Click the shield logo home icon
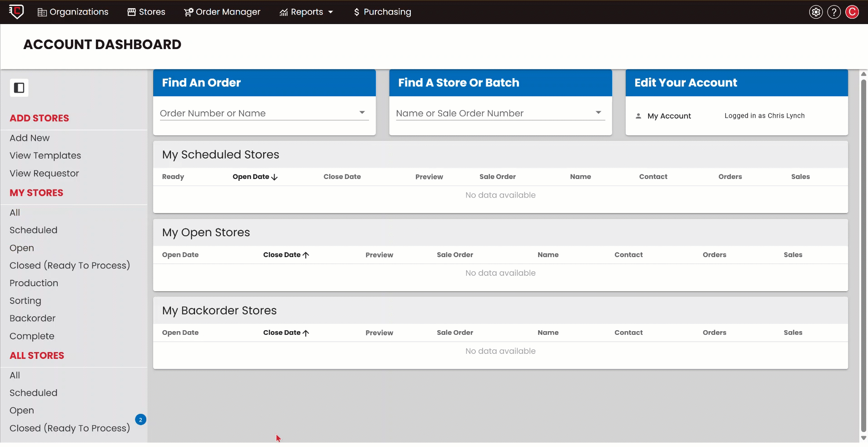This screenshot has height=447, width=868. 16,11
